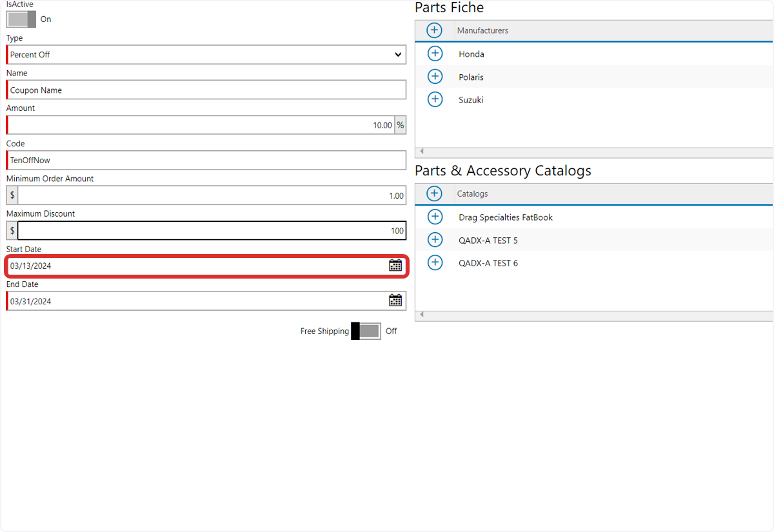Toggle the IsActive switch

point(21,19)
